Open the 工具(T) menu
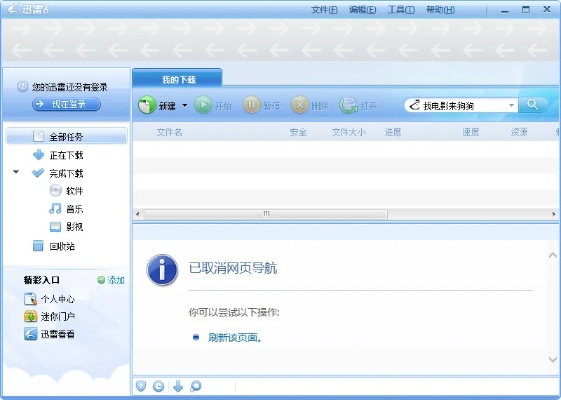 tap(401, 10)
